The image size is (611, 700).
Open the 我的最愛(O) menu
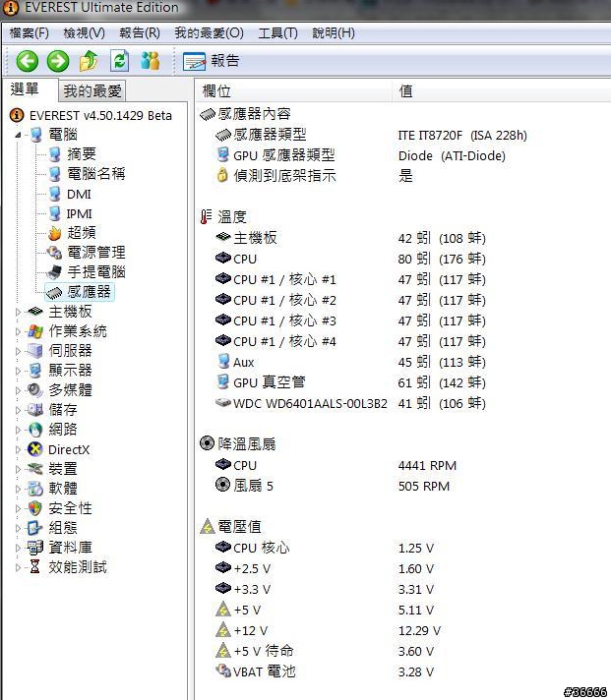[x=209, y=33]
